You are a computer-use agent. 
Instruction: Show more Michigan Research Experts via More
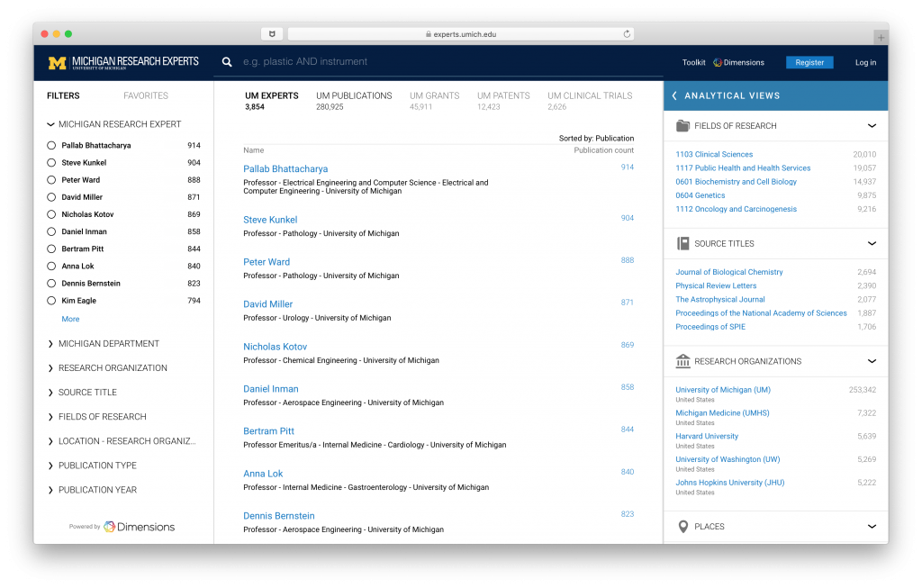coord(70,319)
